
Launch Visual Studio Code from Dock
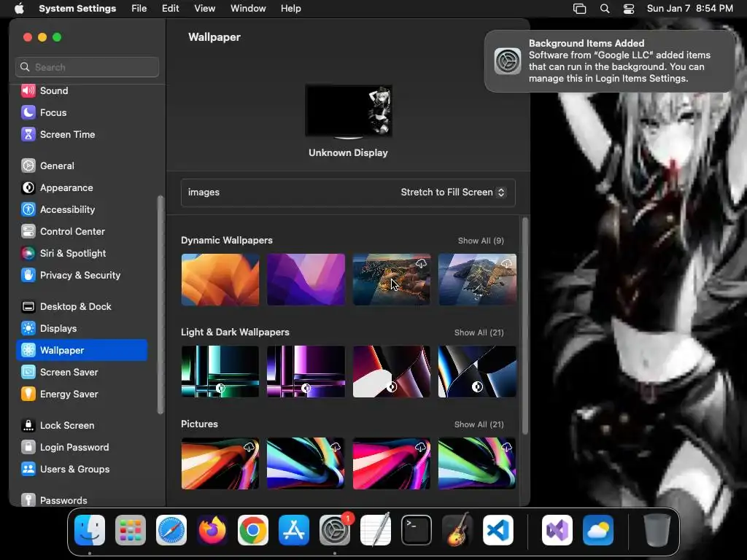498,530
